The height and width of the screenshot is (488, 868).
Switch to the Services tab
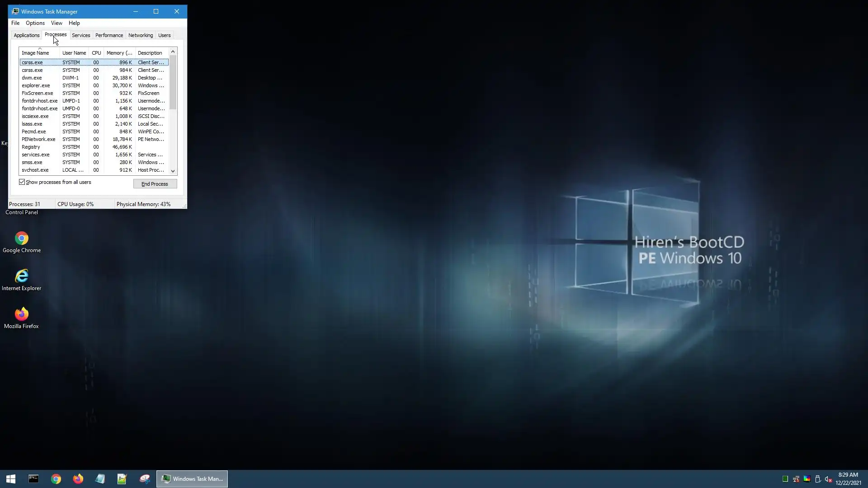pyautogui.click(x=81, y=35)
